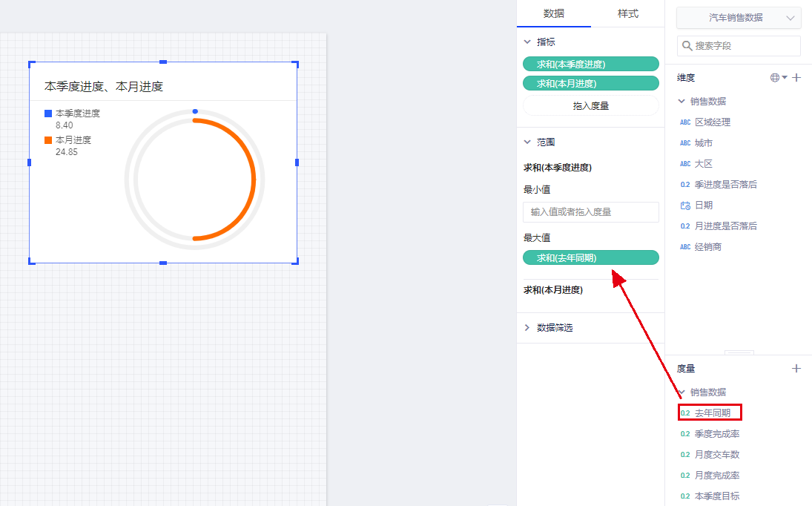The height and width of the screenshot is (506, 812).
Task: Select the 去年同期 measure field
Action: click(711, 413)
